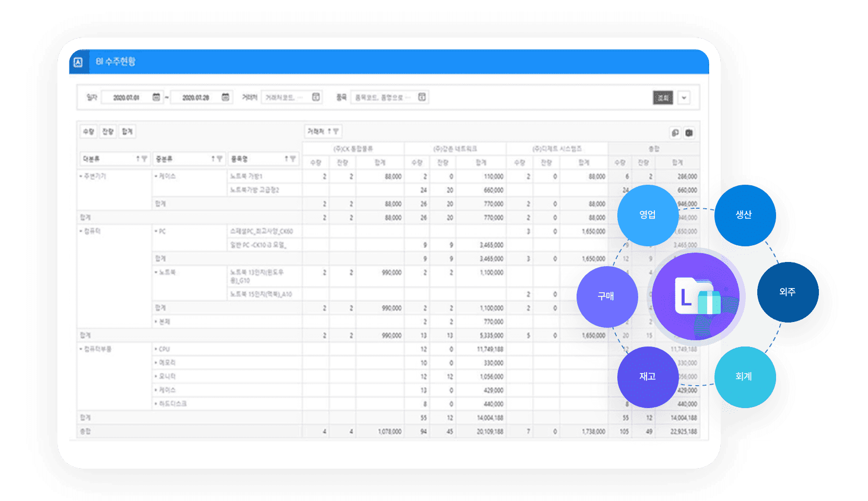Image resolution: width=868 pixels, height=501 pixels.
Task: Toggle the 수량 data field chip
Action: [88, 132]
